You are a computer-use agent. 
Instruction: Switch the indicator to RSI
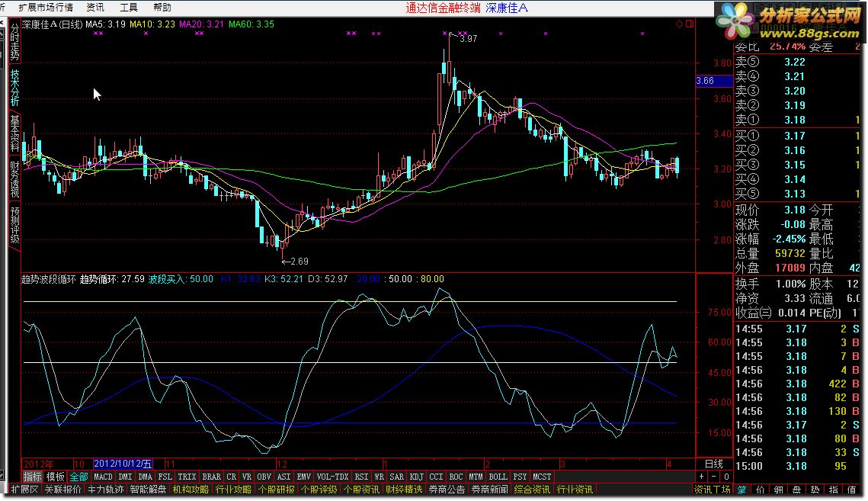click(x=361, y=477)
